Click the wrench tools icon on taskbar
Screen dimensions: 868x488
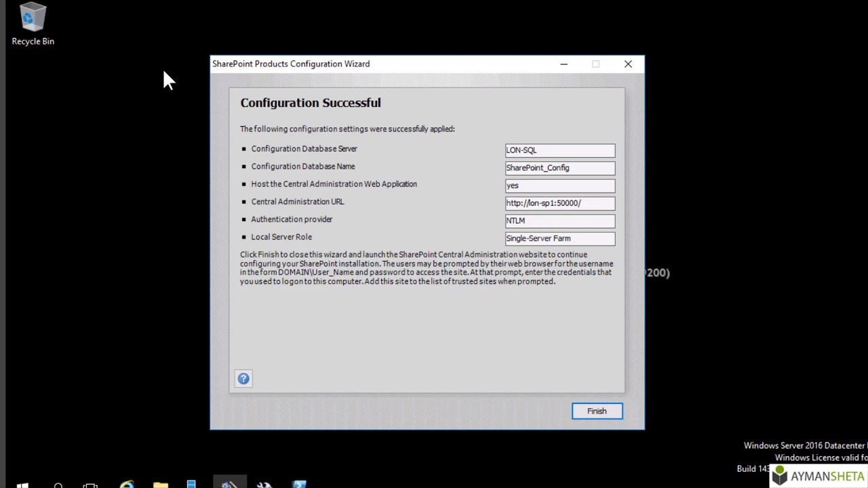(264, 484)
